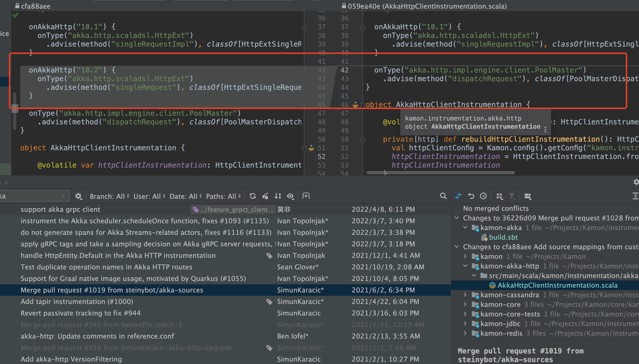The width and height of the screenshot is (639, 364).
Task: Open history via the clock icon
Action: pyautogui.click(x=483, y=196)
